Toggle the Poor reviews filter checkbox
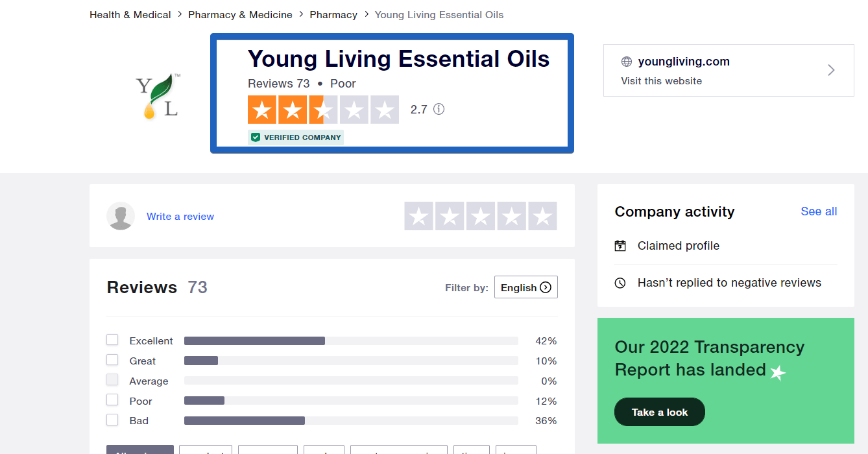 tap(112, 400)
